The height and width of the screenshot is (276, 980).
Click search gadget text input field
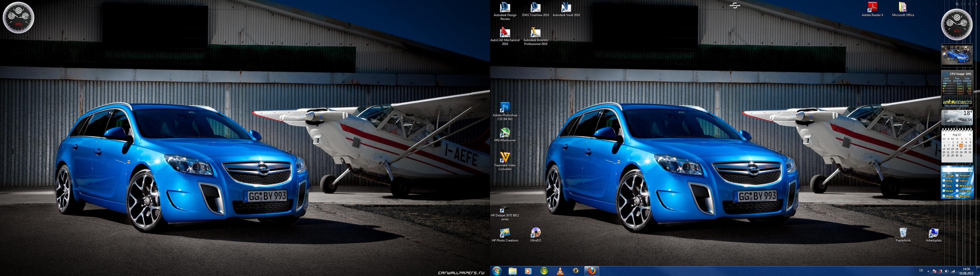[954, 170]
